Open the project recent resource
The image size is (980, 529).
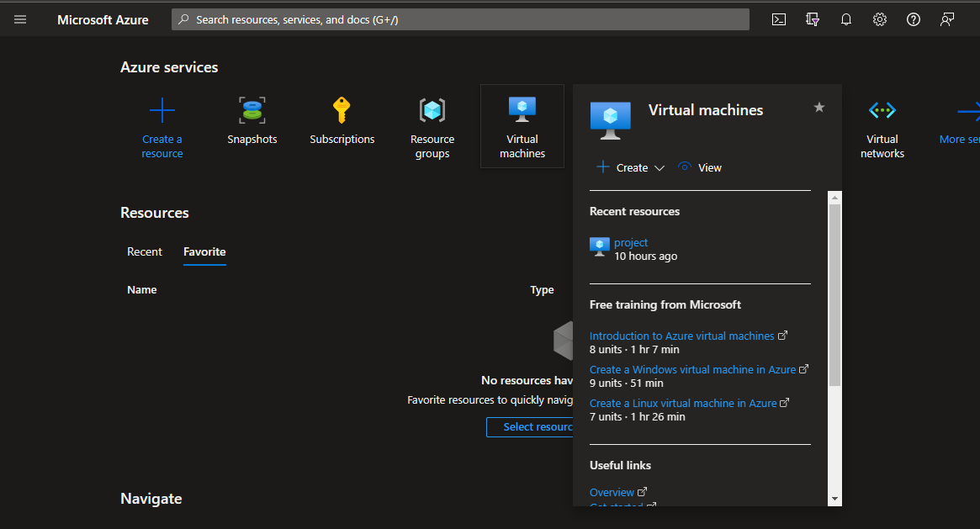(632, 242)
